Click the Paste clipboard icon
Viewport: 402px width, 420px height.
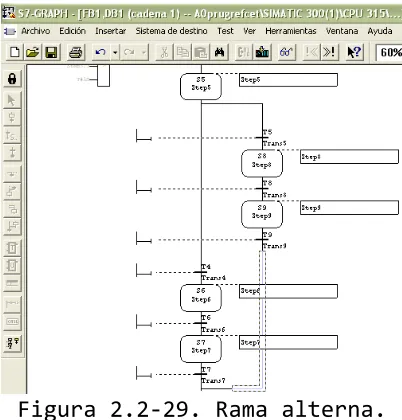tap(201, 52)
